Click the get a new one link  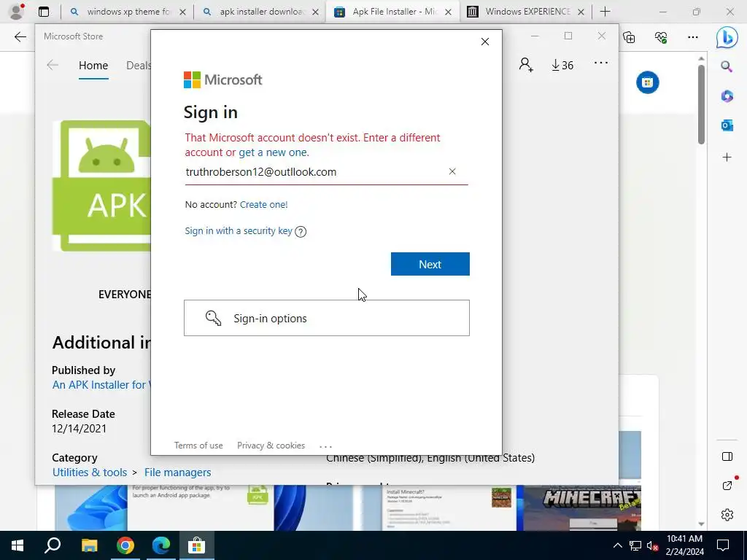[274, 152]
